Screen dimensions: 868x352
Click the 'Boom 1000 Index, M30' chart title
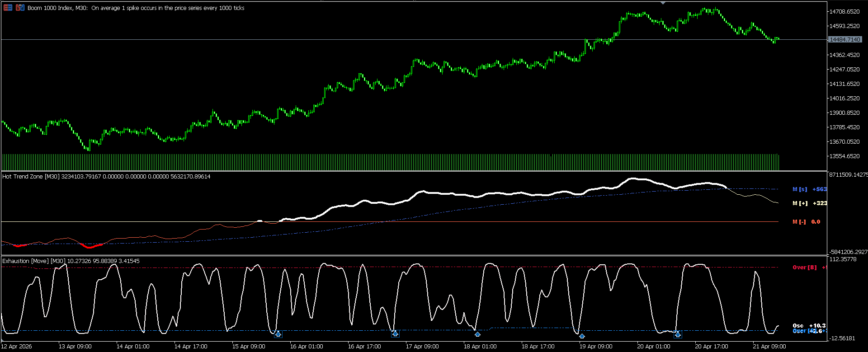pos(57,8)
